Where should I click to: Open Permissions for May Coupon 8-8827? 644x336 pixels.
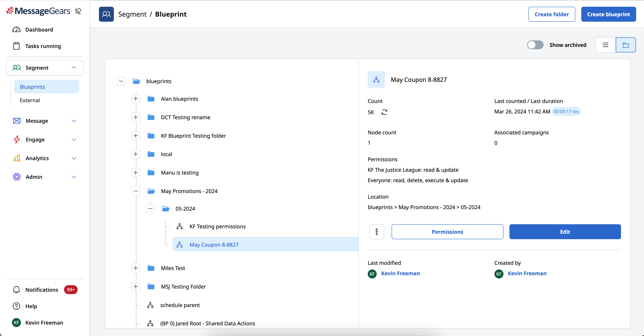coord(447,232)
